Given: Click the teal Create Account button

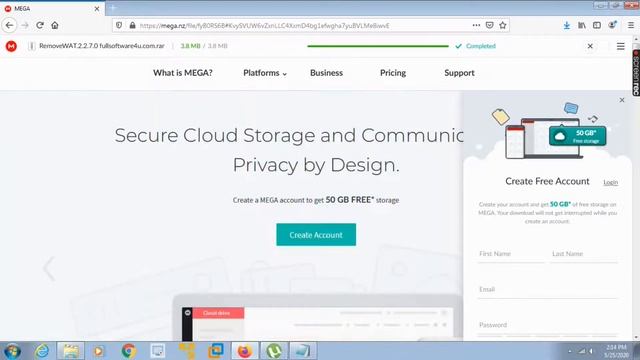Looking at the screenshot, I should click(316, 235).
